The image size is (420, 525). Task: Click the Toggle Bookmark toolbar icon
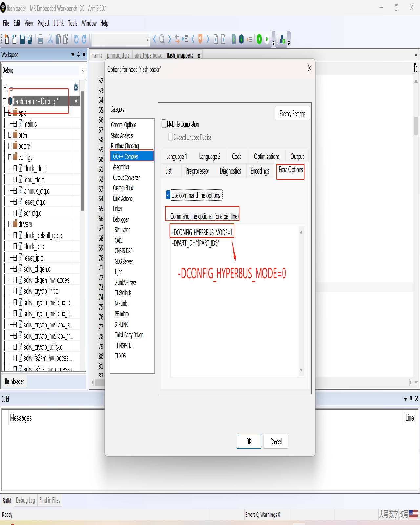tap(200, 39)
